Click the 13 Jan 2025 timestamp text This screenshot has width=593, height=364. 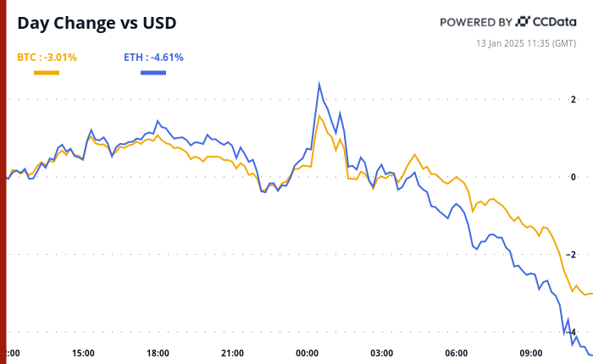526,42
